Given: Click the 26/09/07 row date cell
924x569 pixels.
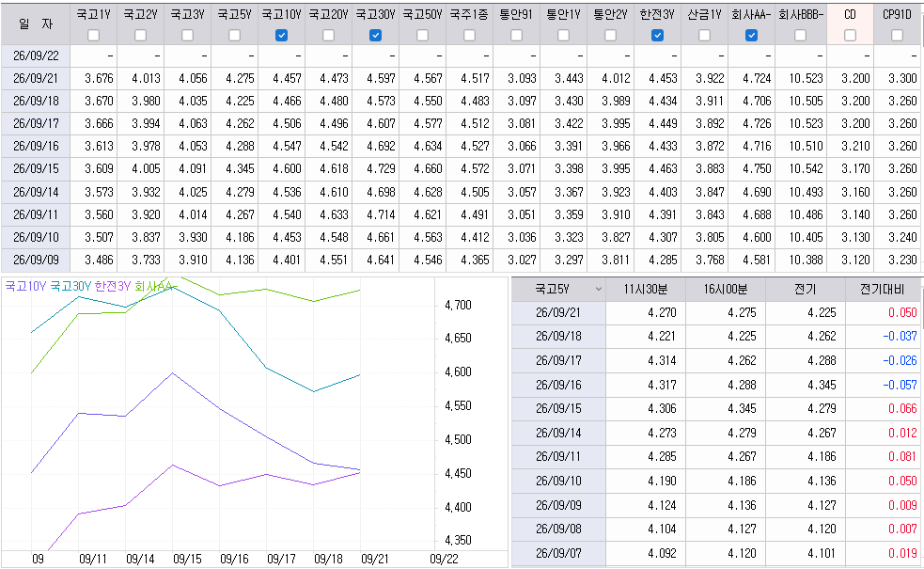Looking at the screenshot, I should (558, 553).
